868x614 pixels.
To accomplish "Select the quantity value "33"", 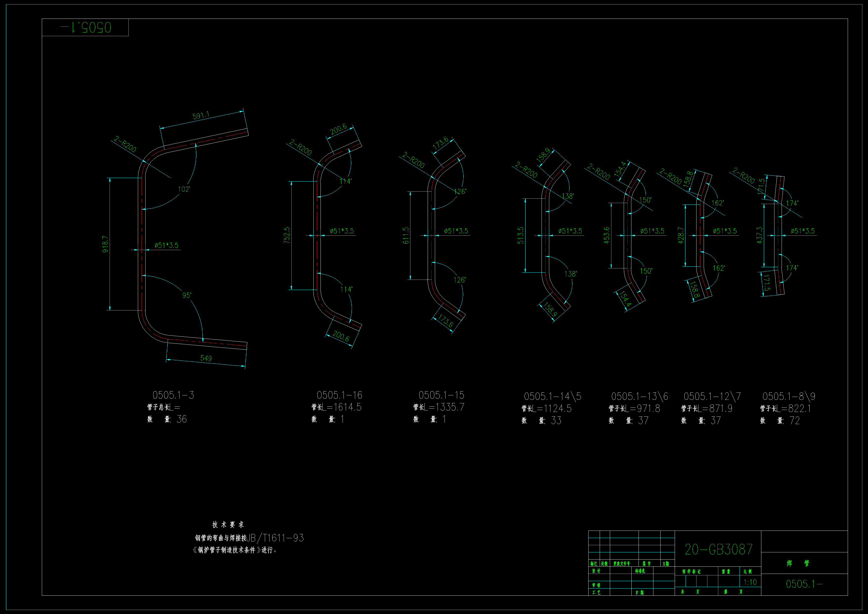I will click(556, 421).
